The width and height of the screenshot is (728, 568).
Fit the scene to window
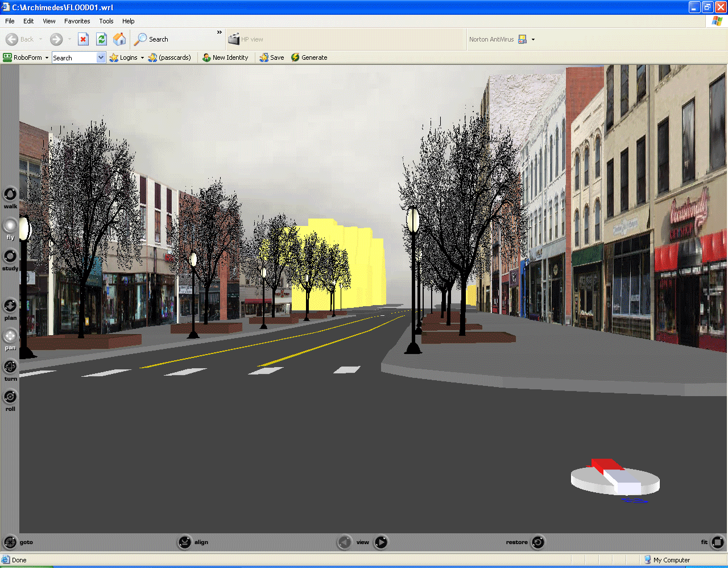(x=718, y=542)
